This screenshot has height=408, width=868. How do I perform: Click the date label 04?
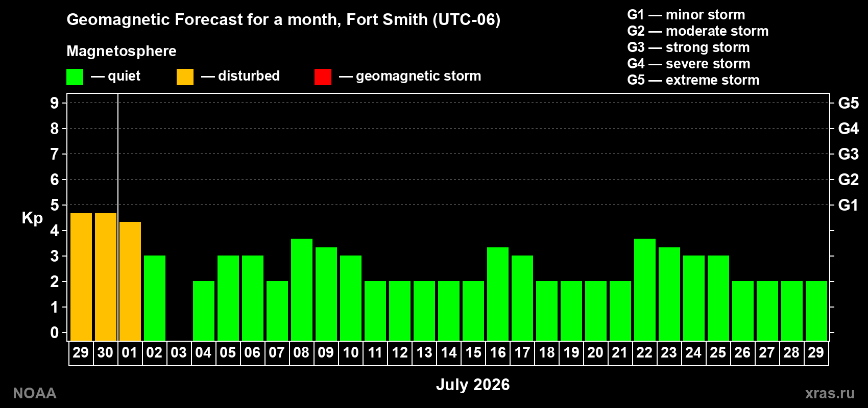[203, 352]
